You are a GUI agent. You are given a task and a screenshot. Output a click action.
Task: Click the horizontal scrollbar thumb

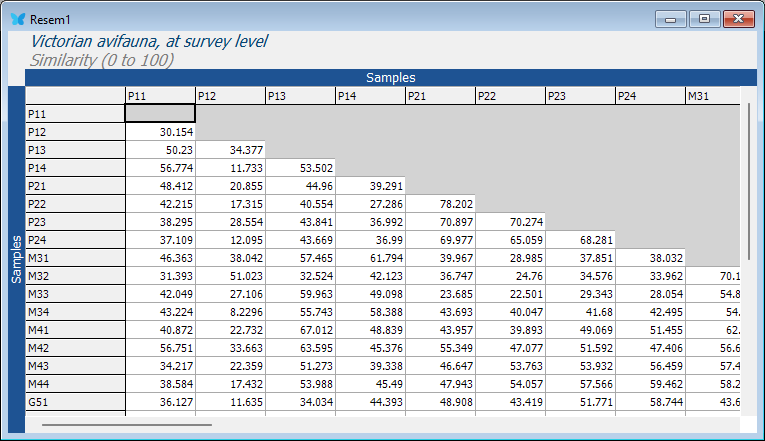tap(126, 424)
